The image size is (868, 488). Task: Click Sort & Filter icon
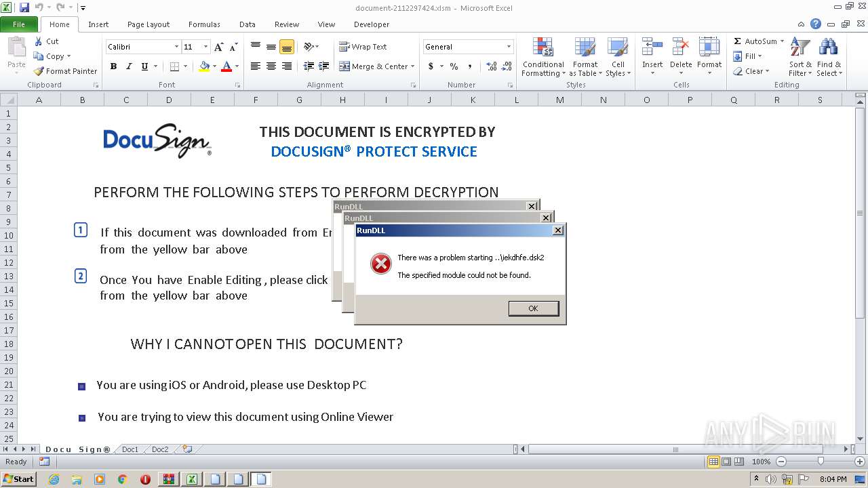800,47
